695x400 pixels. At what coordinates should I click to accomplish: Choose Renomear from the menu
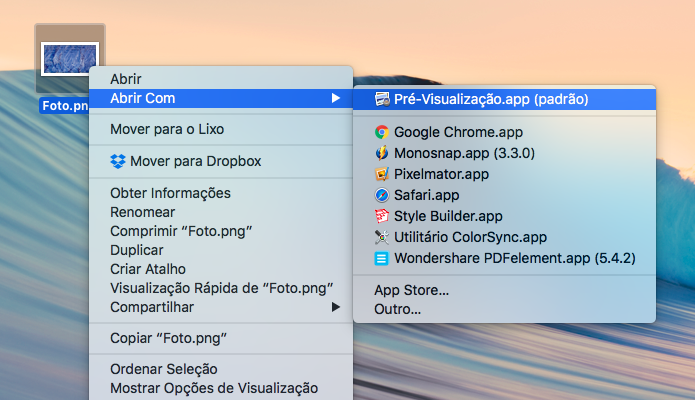[221, 212]
